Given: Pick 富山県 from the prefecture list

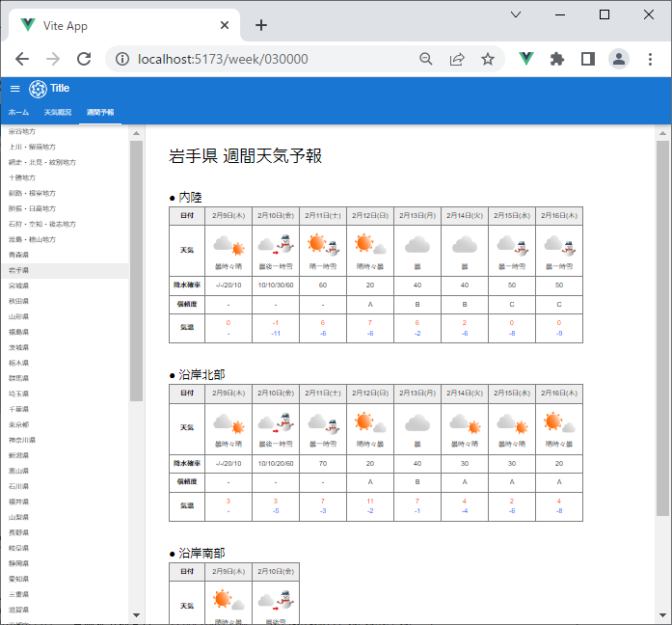Looking at the screenshot, I should 65,471.
